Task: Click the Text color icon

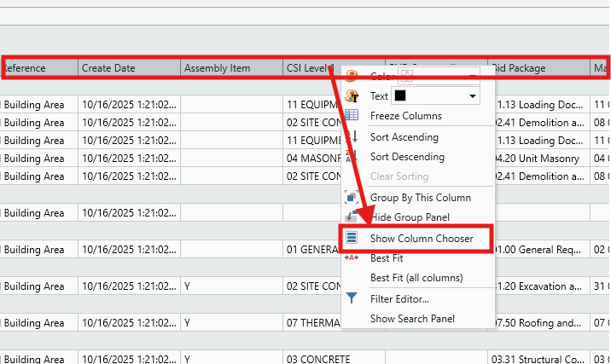Action: coord(352,96)
